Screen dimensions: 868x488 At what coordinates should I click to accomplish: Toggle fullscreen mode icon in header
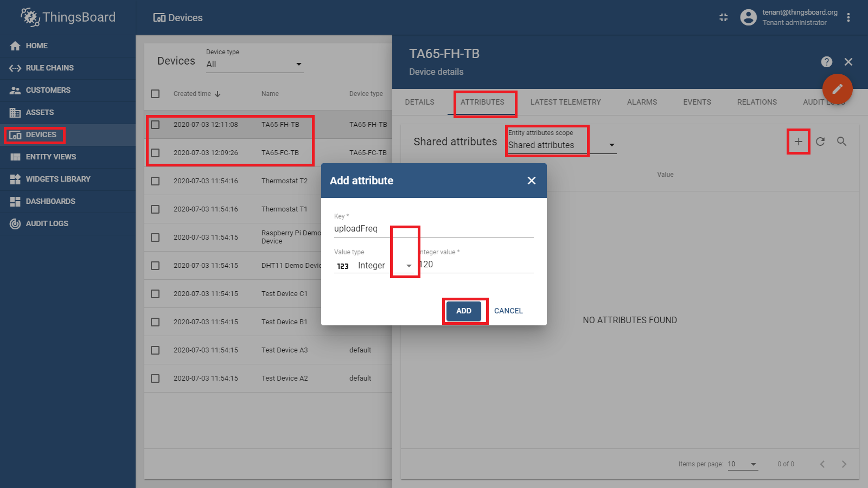click(724, 17)
